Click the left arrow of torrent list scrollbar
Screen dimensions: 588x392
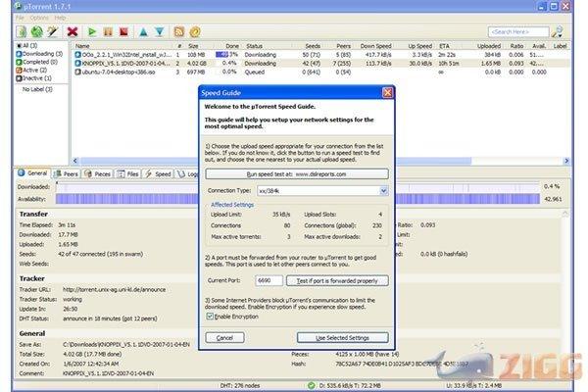pos(75,161)
